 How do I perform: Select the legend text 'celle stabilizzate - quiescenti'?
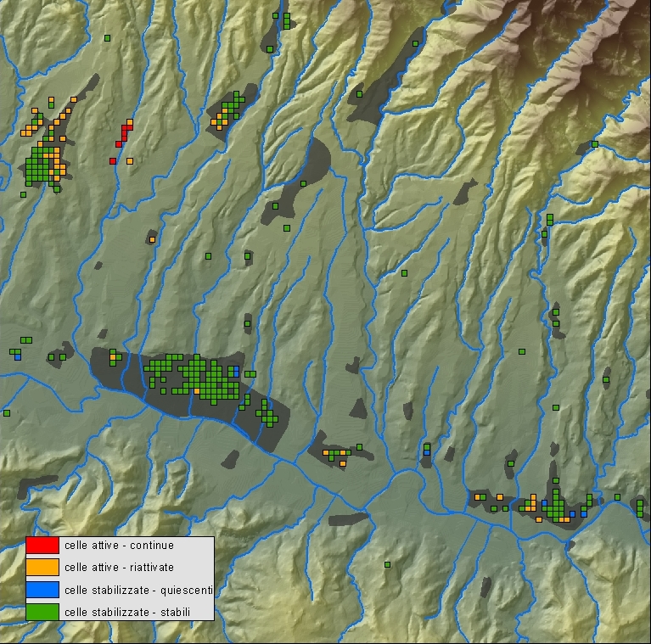coord(138,590)
